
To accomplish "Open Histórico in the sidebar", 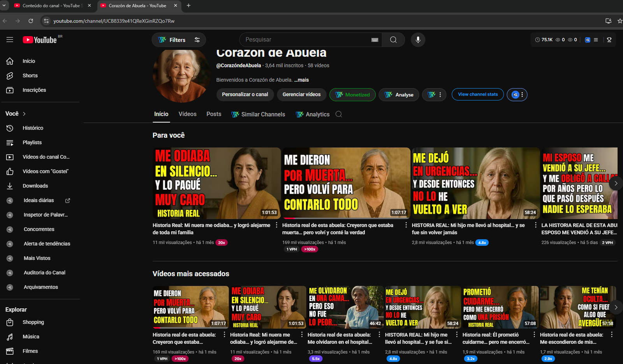I will pyautogui.click(x=33, y=128).
